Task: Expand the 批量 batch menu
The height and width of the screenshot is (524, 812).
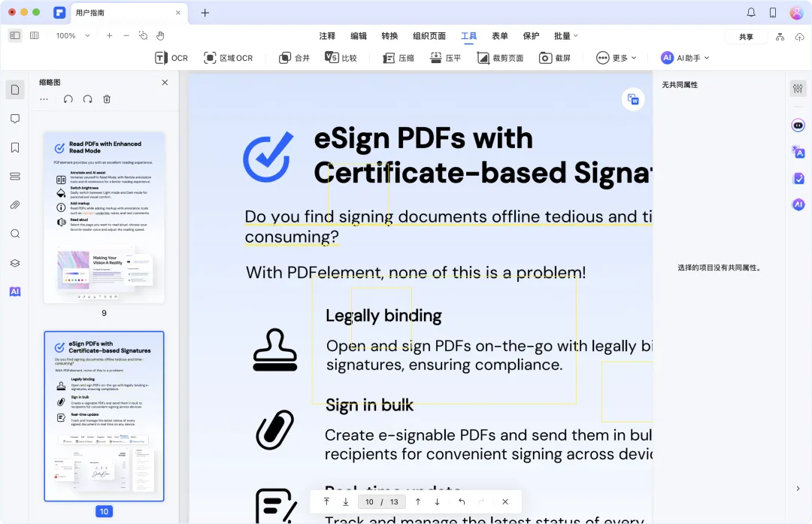Action: click(565, 36)
